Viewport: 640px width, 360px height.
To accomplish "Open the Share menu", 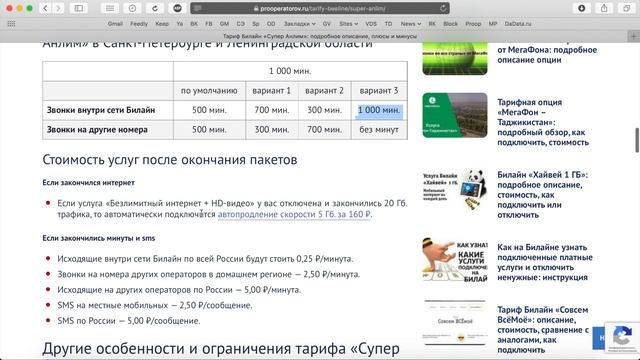I will 604,8.
